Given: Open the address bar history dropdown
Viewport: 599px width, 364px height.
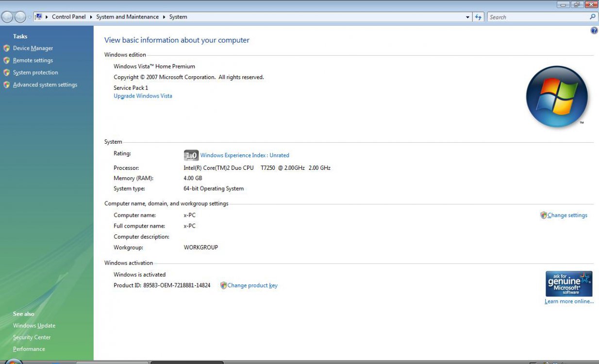Looking at the screenshot, I should pos(468,17).
